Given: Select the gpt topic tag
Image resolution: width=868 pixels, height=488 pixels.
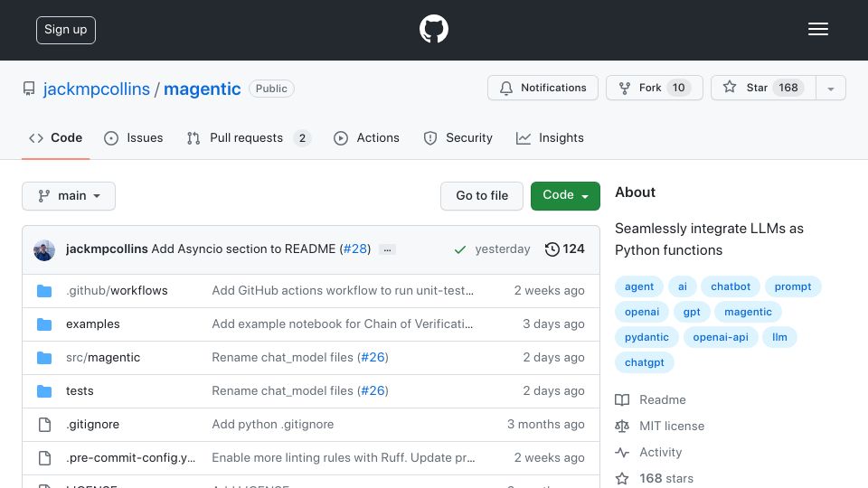Looking at the screenshot, I should pos(692,312).
